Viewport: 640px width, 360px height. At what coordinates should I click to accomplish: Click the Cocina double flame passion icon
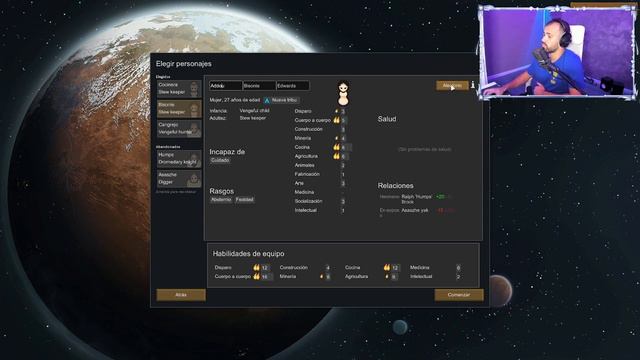pyautogui.click(x=336, y=147)
